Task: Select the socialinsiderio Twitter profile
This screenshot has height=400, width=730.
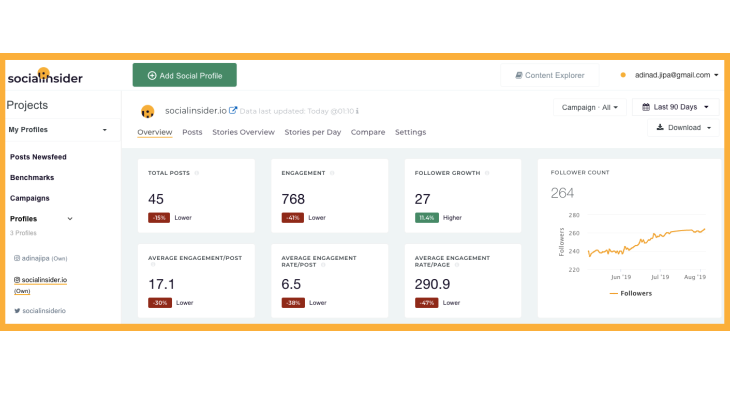Action: [x=40, y=311]
